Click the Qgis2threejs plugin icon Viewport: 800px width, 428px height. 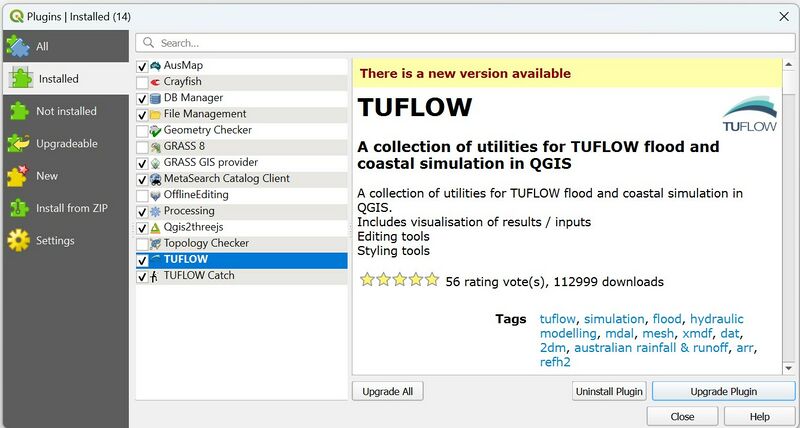tap(156, 227)
